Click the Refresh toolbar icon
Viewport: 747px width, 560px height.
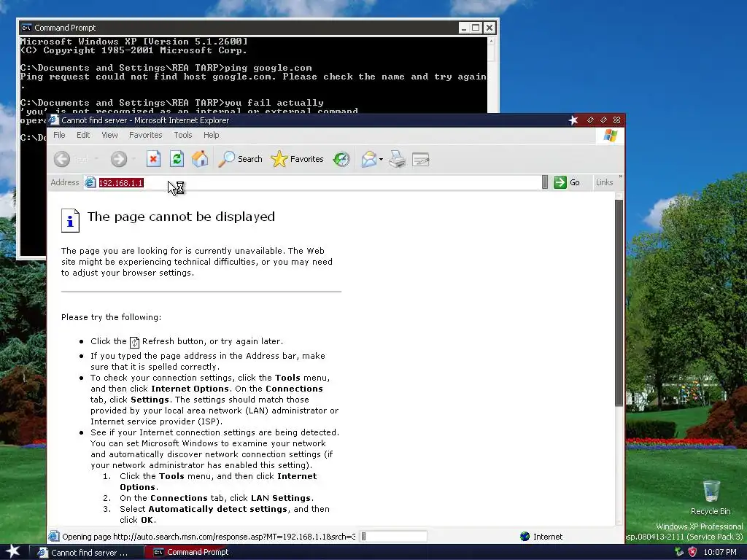click(x=177, y=159)
